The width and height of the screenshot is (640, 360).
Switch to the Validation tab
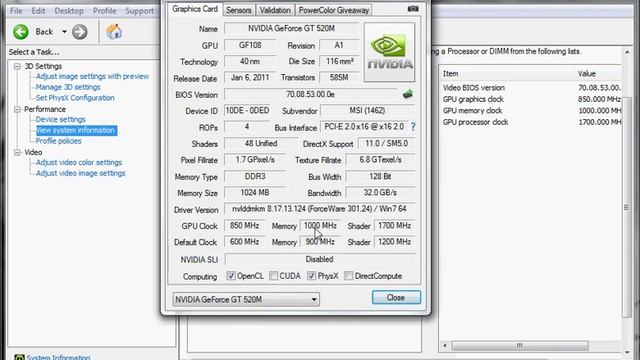(x=275, y=10)
